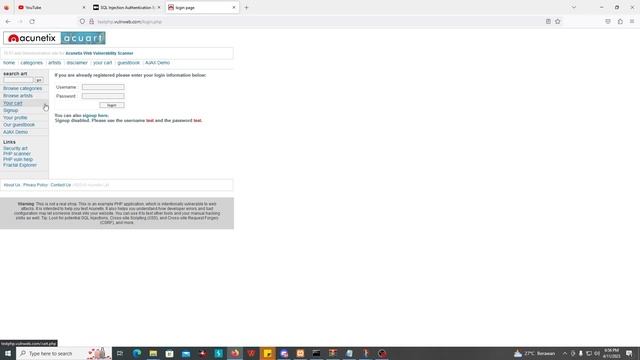Open the black terminal window taskbar icon
This screenshot has width=640, height=360.
316,353
